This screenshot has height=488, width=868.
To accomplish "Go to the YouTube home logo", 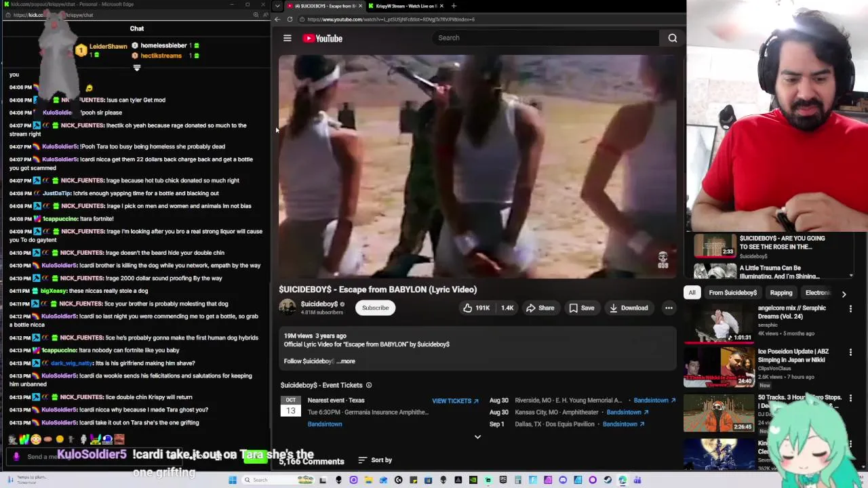I will 322,38.
